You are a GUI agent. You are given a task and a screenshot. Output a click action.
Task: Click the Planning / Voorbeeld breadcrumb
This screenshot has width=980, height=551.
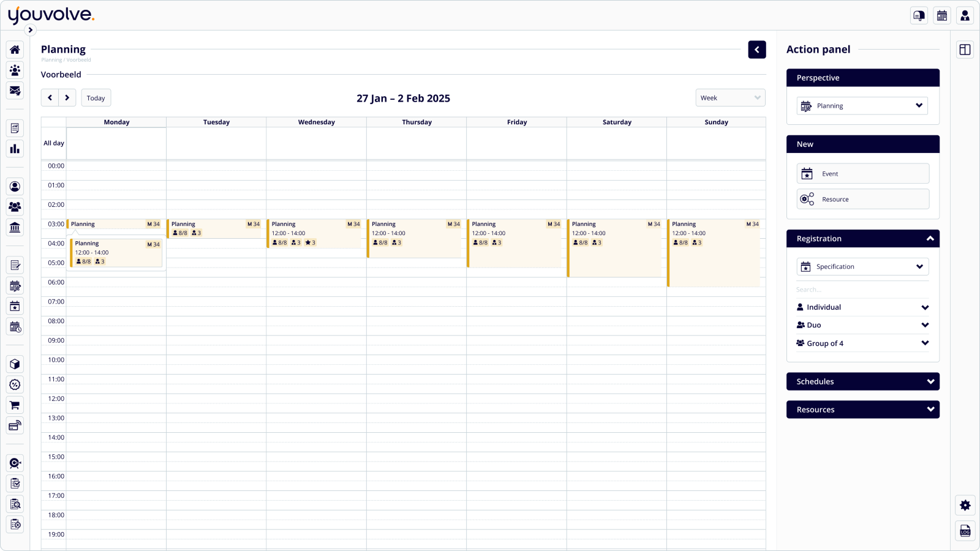[x=66, y=60]
